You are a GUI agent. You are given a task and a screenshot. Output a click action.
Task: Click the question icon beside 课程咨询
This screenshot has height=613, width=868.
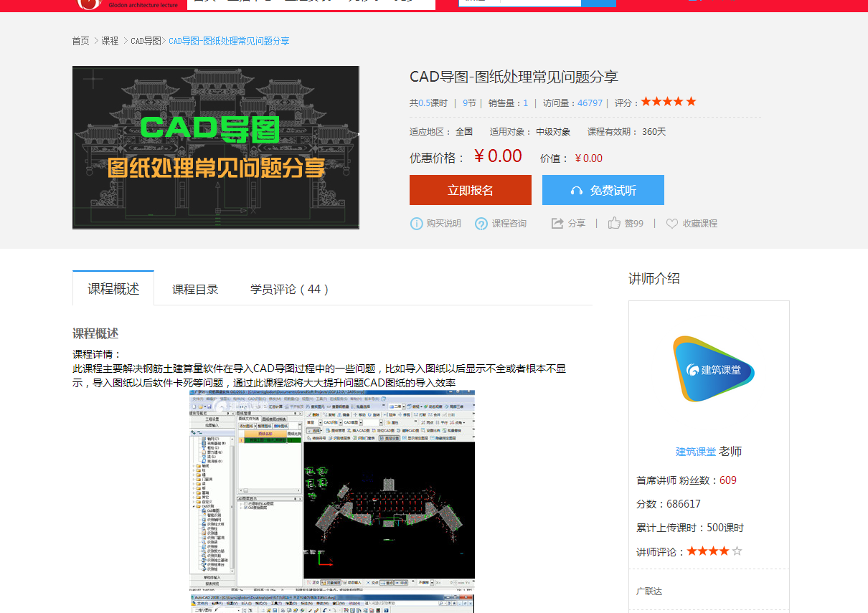tap(481, 224)
